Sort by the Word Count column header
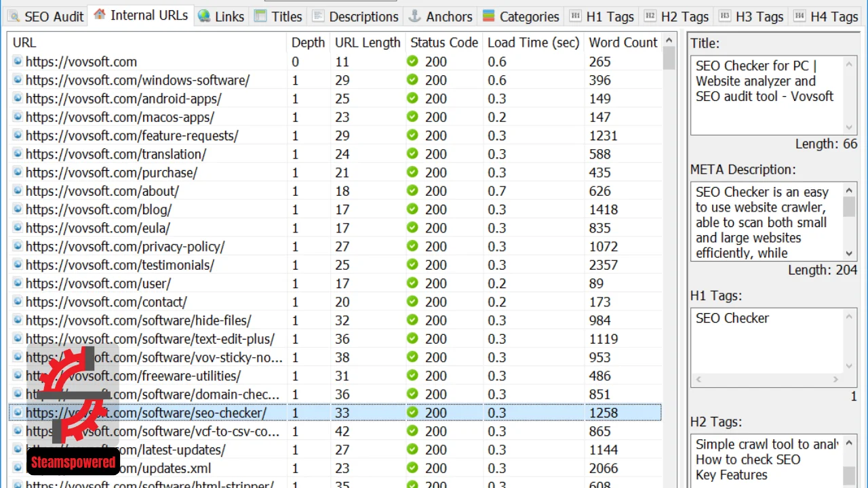 623,42
